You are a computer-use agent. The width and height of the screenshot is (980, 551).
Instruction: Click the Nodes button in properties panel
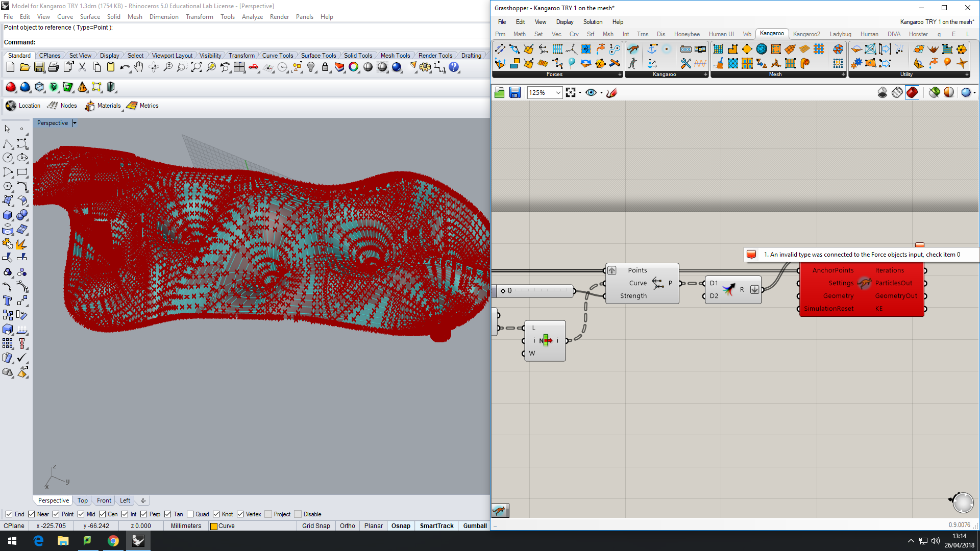pyautogui.click(x=67, y=106)
